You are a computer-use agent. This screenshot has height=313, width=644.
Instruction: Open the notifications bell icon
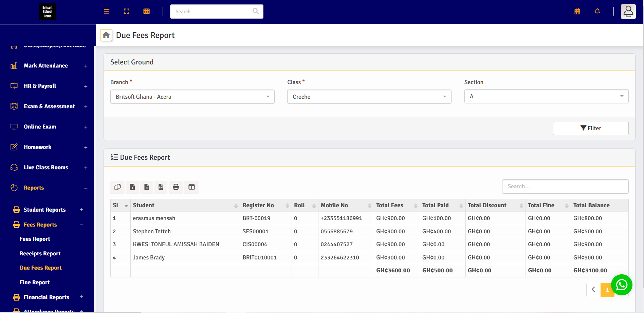[x=597, y=12]
